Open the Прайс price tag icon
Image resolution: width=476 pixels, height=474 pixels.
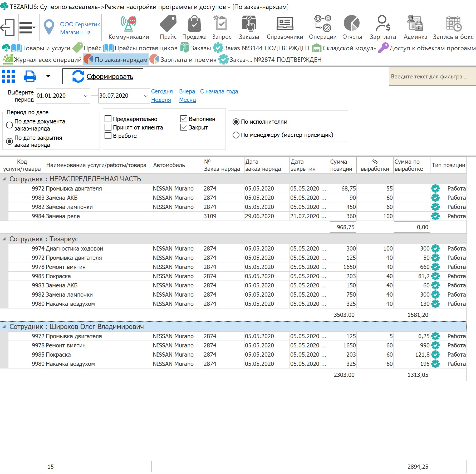[168, 24]
